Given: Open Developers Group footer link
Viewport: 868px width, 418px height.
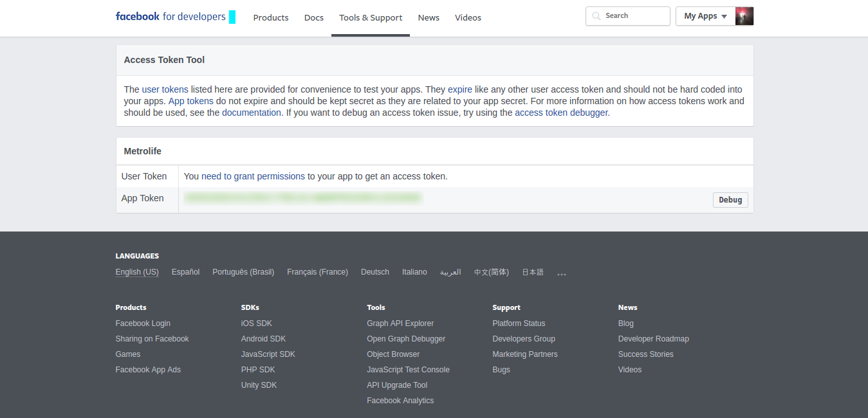Looking at the screenshot, I should (x=524, y=339).
